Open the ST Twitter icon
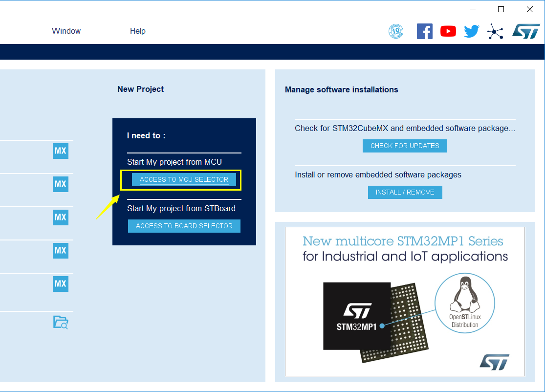 point(472,31)
